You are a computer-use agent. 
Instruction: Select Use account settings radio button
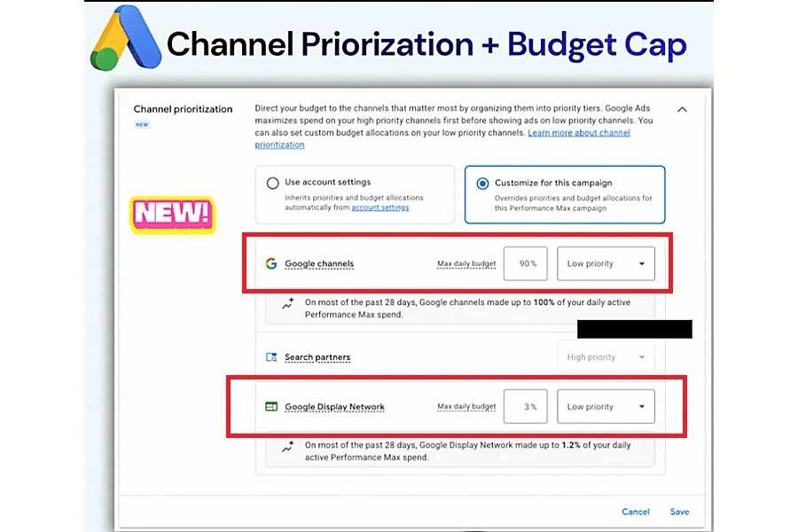point(273,184)
